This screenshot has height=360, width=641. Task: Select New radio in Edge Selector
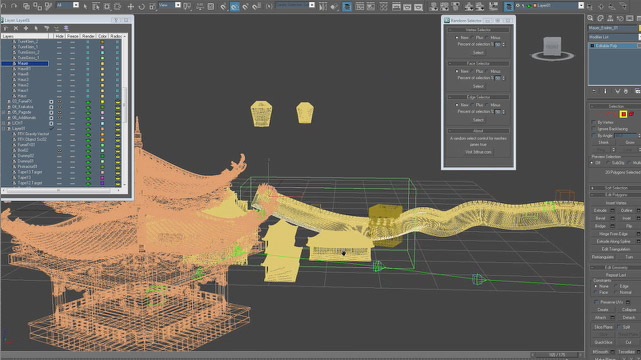point(457,105)
